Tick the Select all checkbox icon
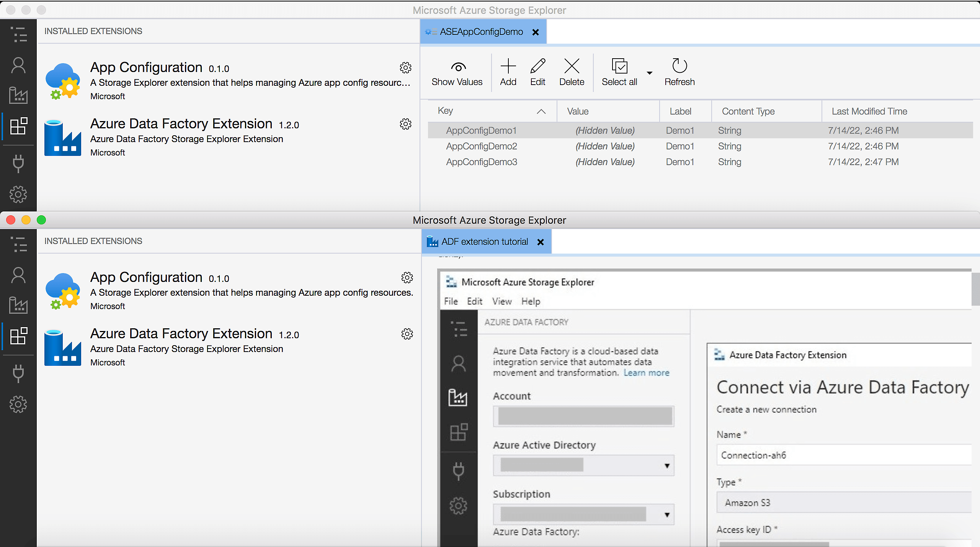The image size is (980, 547). 619,66
